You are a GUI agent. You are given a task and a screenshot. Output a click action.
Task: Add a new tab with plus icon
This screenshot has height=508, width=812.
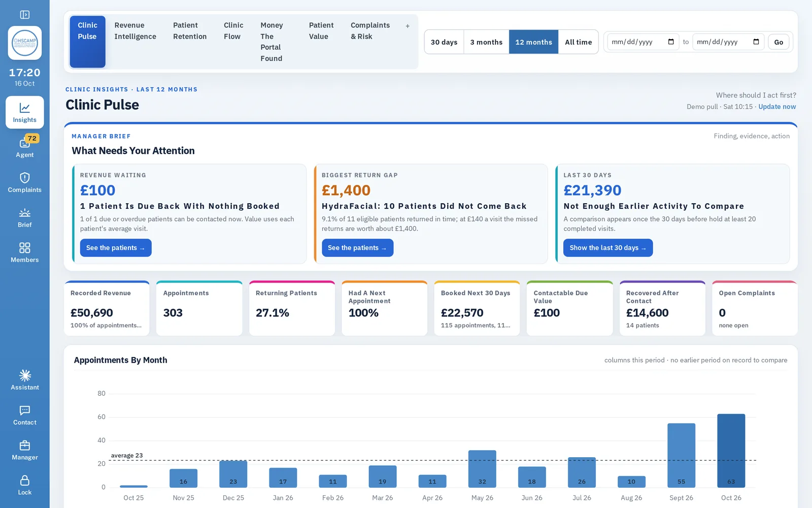(x=408, y=26)
